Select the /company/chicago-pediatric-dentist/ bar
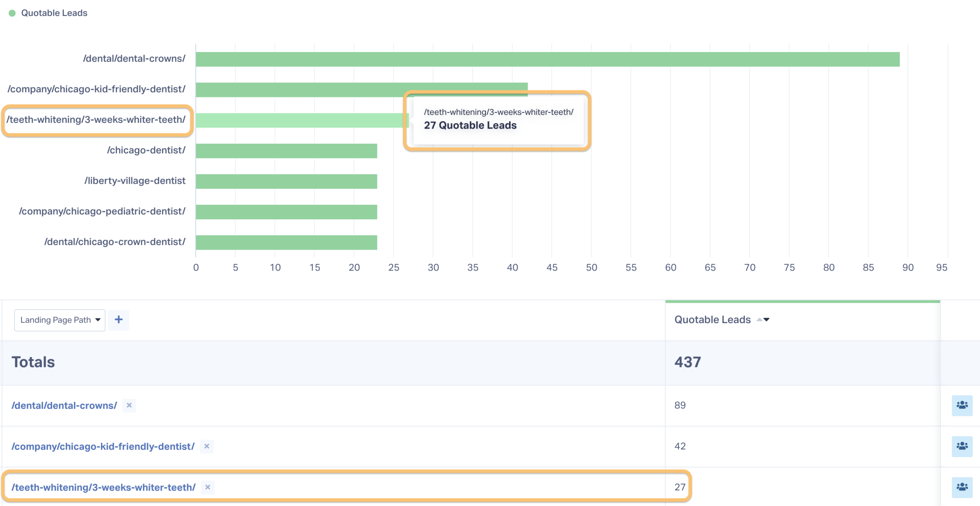 [x=286, y=212]
